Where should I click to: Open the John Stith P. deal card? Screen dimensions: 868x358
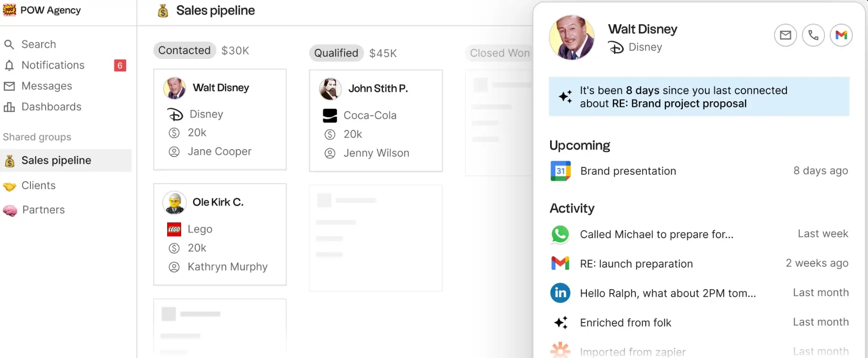coord(376,121)
